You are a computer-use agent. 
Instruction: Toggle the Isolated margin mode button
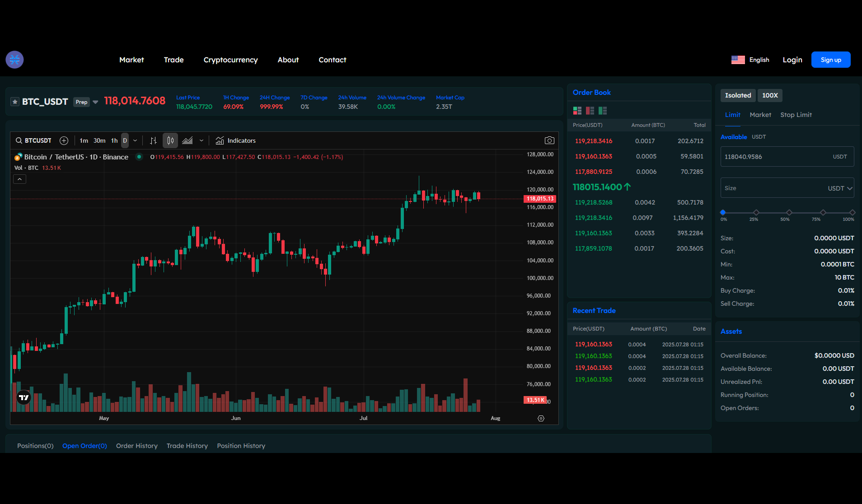[x=738, y=95]
